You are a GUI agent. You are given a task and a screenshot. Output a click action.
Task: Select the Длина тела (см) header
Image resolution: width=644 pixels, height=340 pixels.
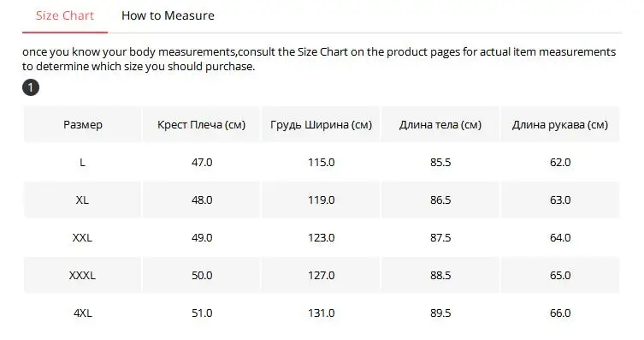point(440,124)
